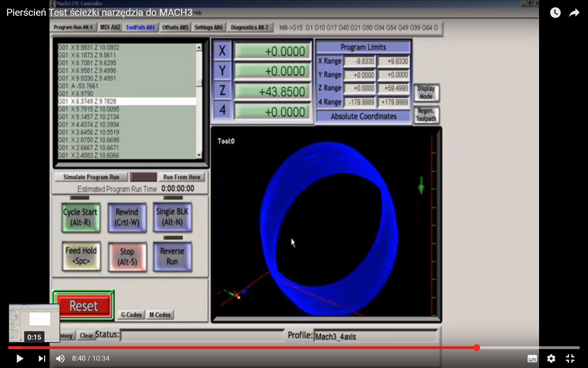Click the Clear status button
Viewport: 588px width, 368px height.
(x=86, y=335)
